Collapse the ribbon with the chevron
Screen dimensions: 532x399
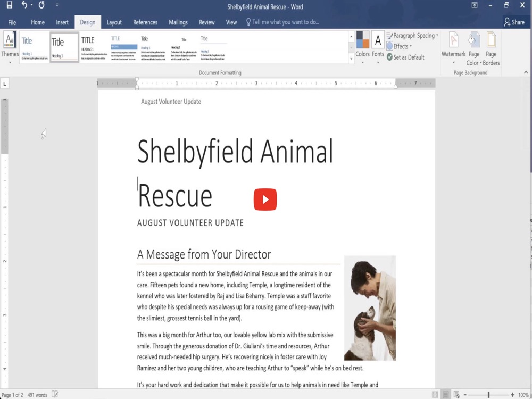click(x=526, y=72)
